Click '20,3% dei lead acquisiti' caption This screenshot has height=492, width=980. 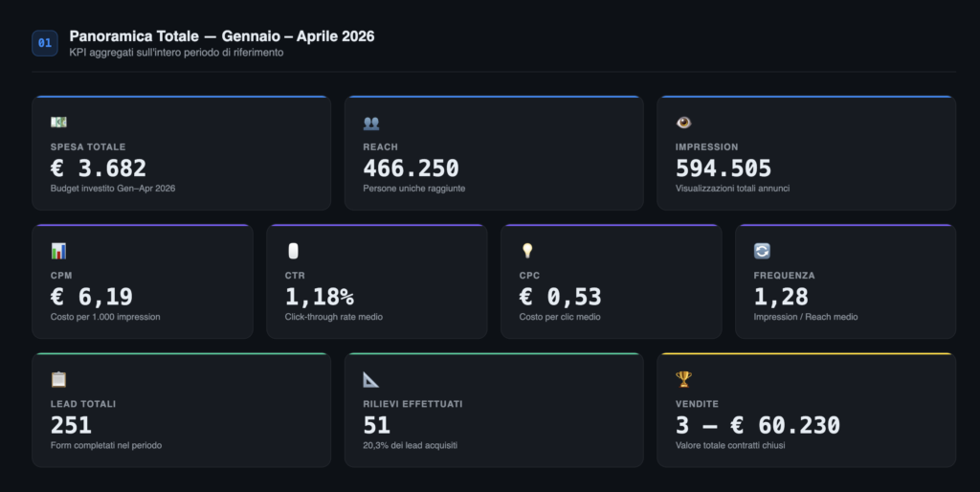coord(410,445)
